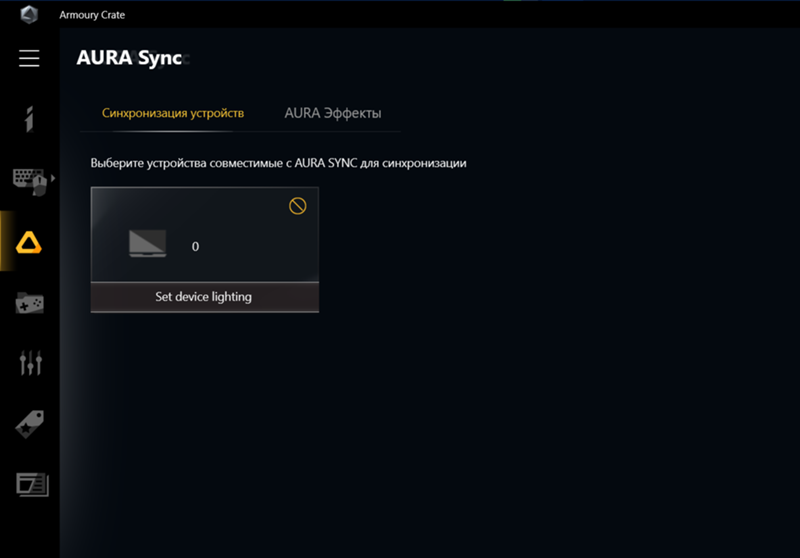This screenshot has height=558, width=800.
Task: Select the AURA Sync triangle icon
Action: (29, 242)
